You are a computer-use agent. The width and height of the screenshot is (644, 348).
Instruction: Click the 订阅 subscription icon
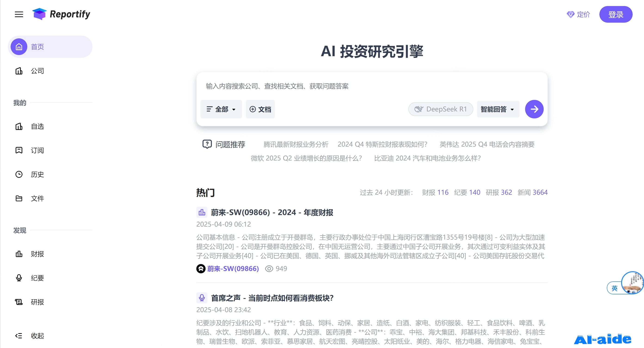19,150
